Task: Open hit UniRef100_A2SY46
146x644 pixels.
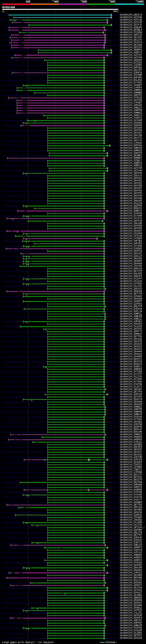Action: pos(131,17)
